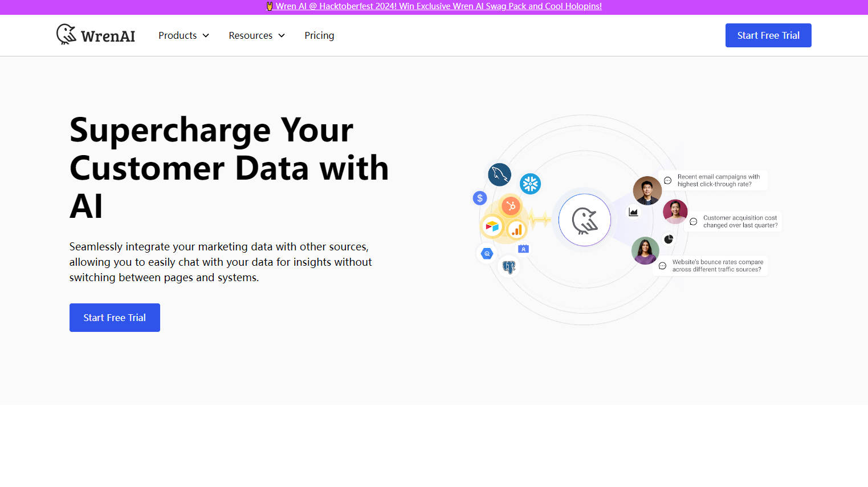The image size is (868, 487).
Task: Click the header Start Free Trial button
Action: [x=768, y=35]
